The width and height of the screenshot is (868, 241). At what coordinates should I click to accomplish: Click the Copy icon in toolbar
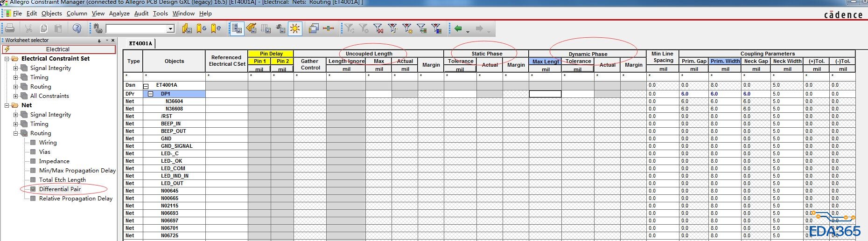tap(43, 28)
